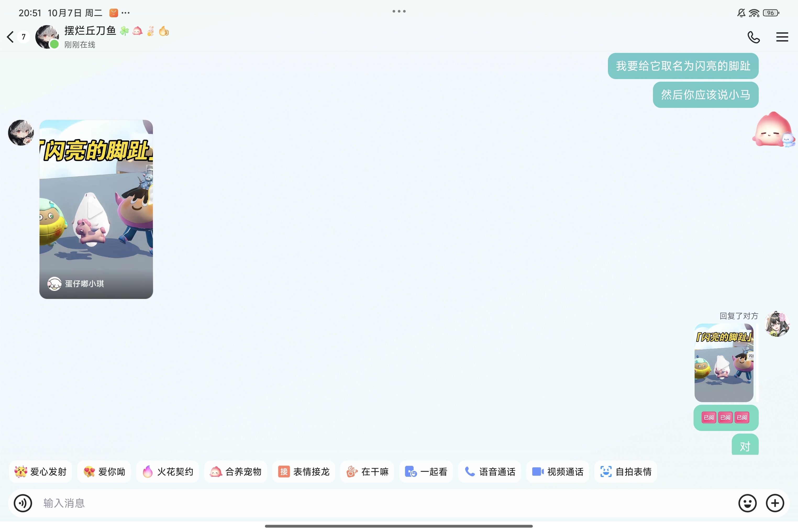Tap the three dots at top center

coord(399,11)
